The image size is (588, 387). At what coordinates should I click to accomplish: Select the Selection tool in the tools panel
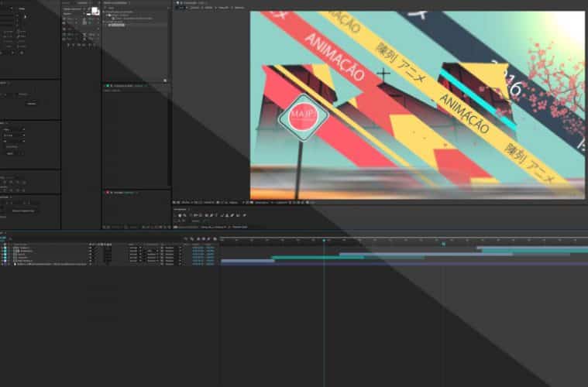tap(179, 214)
